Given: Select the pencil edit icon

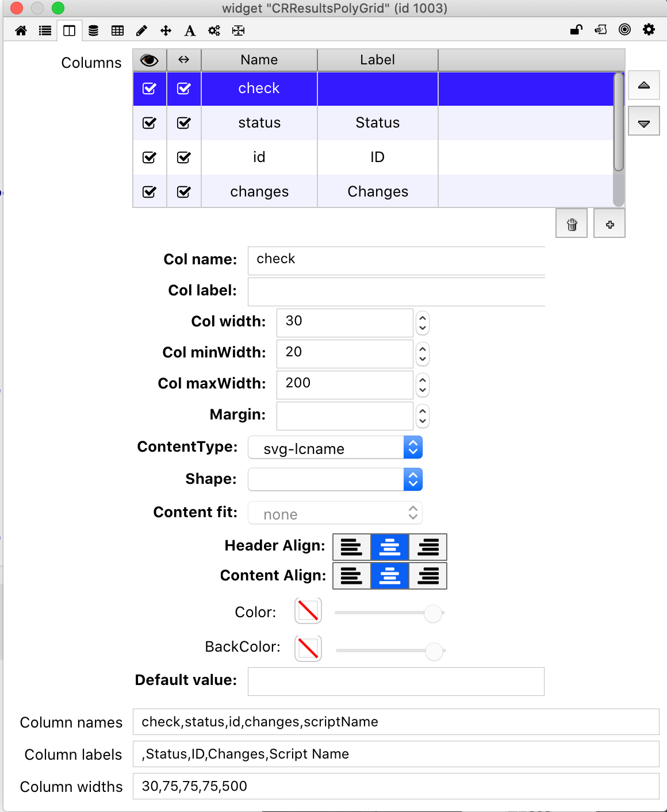Looking at the screenshot, I should [141, 30].
